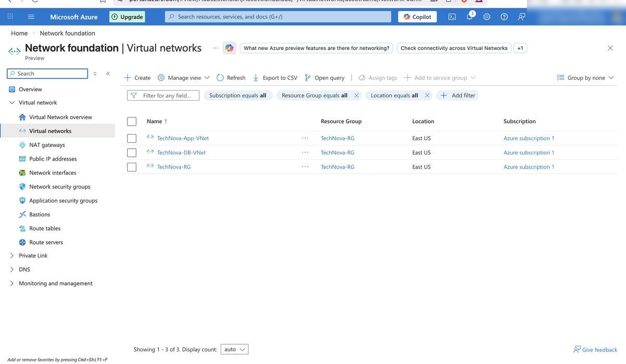The image size is (626, 364).
Task: Open Route servers
Action: point(46,242)
